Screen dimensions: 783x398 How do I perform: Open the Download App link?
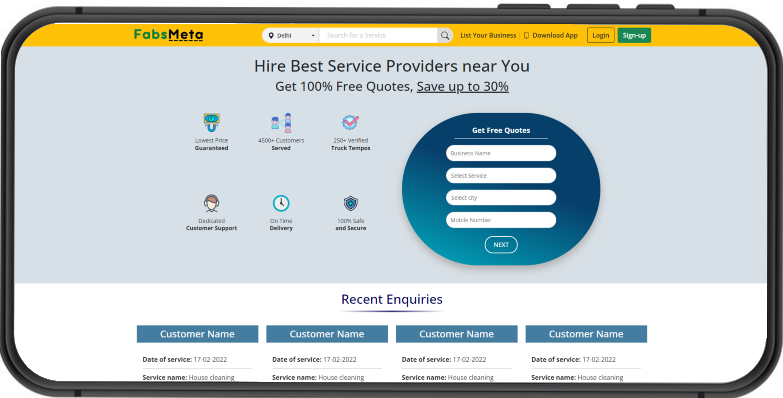coord(555,35)
